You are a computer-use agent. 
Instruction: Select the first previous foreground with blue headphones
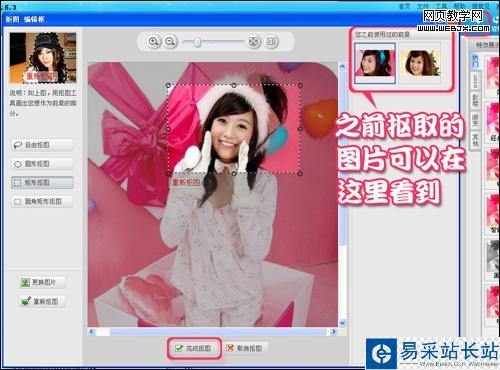375,63
